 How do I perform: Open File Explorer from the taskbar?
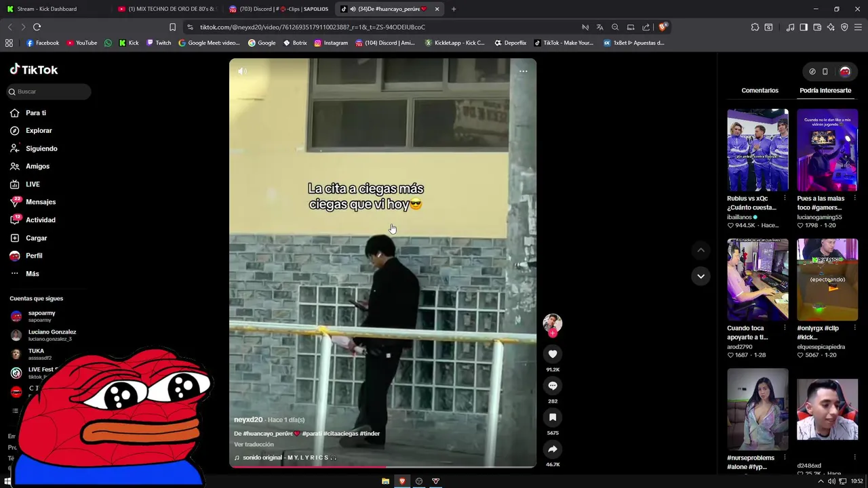[385, 481]
